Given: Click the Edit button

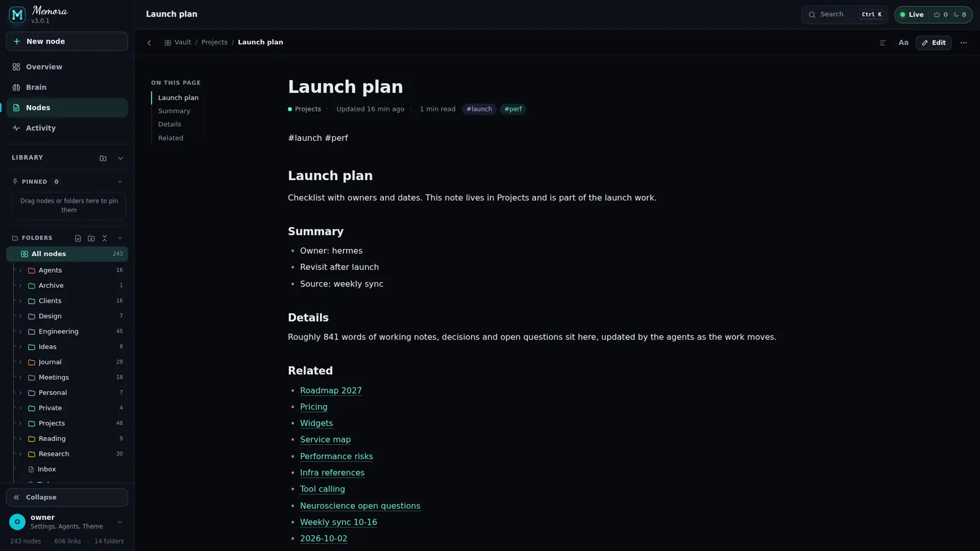Looking at the screenshot, I should click(933, 43).
